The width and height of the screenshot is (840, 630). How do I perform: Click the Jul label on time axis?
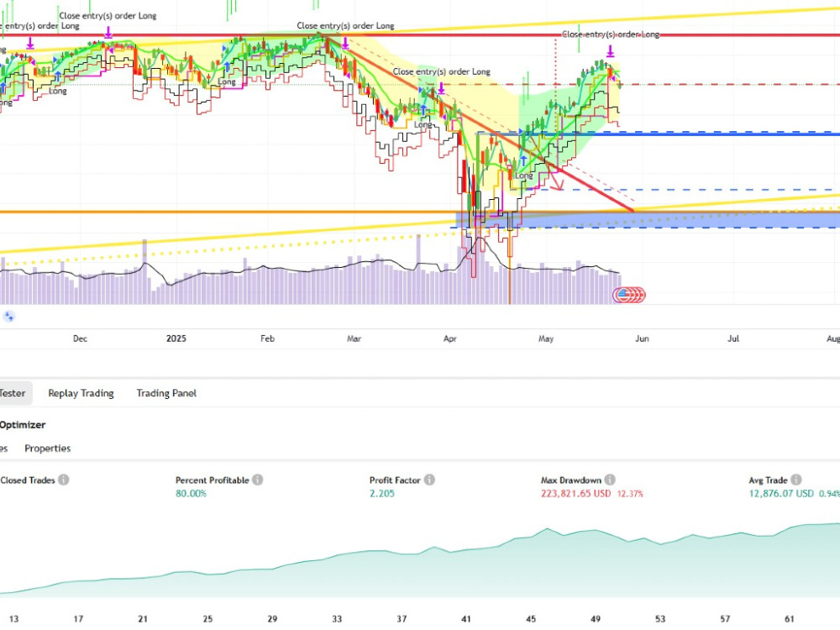[733, 339]
